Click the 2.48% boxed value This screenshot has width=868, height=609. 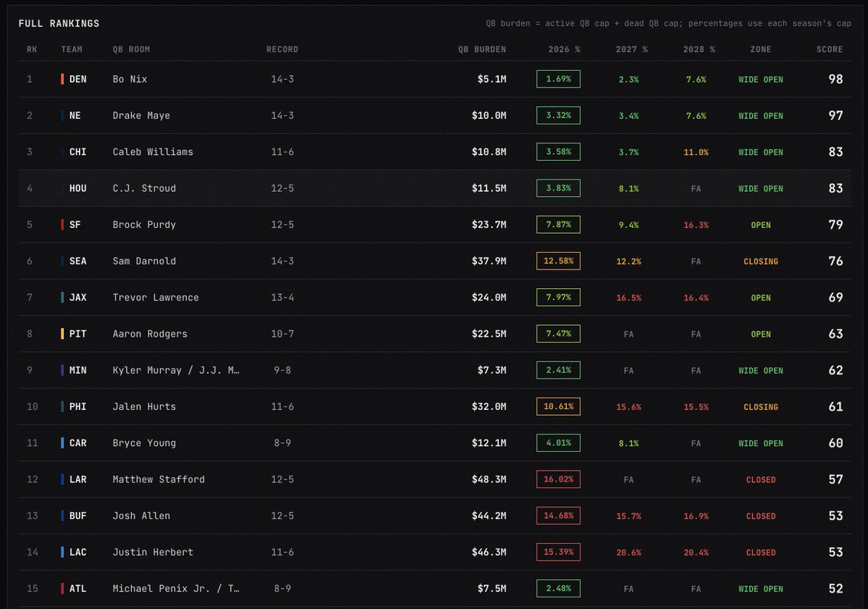tap(558, 588)
